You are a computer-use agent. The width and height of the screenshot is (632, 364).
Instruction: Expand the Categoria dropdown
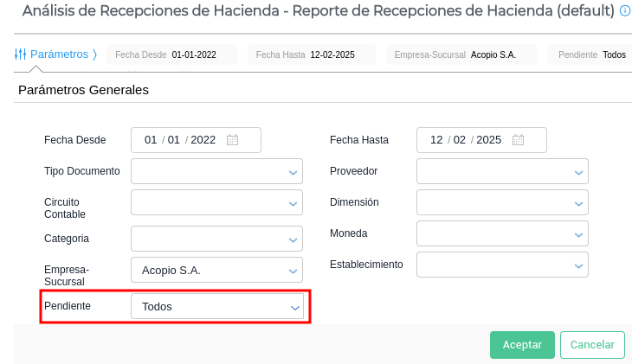click(216, 239)
